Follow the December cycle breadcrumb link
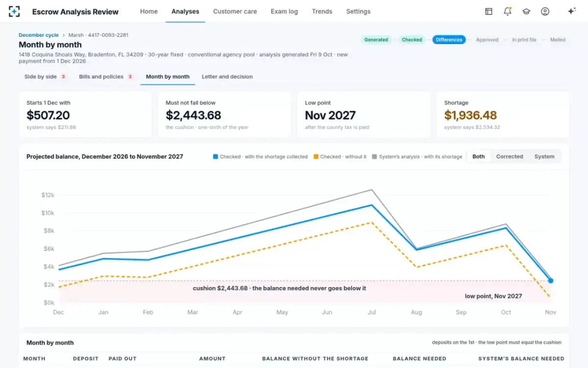Viewport: 588px width, 368px height. tap(39, 35)
